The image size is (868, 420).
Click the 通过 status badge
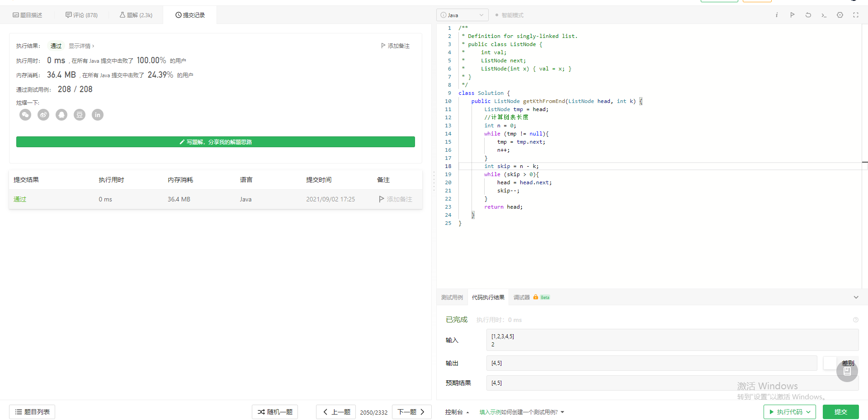coord(56,46)
